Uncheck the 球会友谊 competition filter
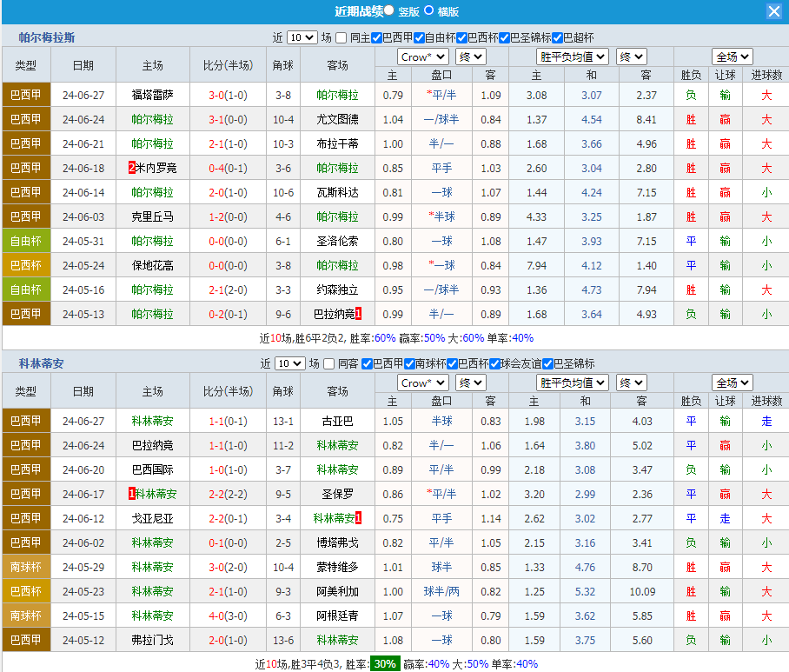789x672 pixels. click(x=494, y=363)
